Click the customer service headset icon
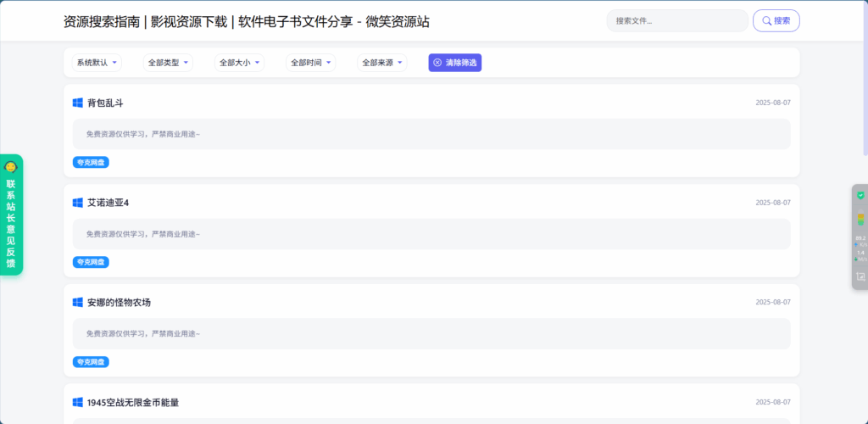 tap(10, 166)
